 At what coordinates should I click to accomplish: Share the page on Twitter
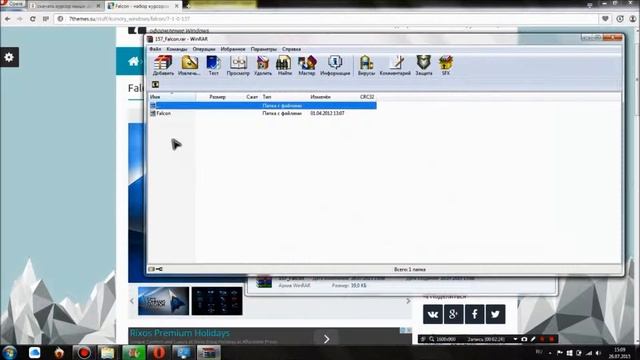pyautogui.click(x=496, y=314)
